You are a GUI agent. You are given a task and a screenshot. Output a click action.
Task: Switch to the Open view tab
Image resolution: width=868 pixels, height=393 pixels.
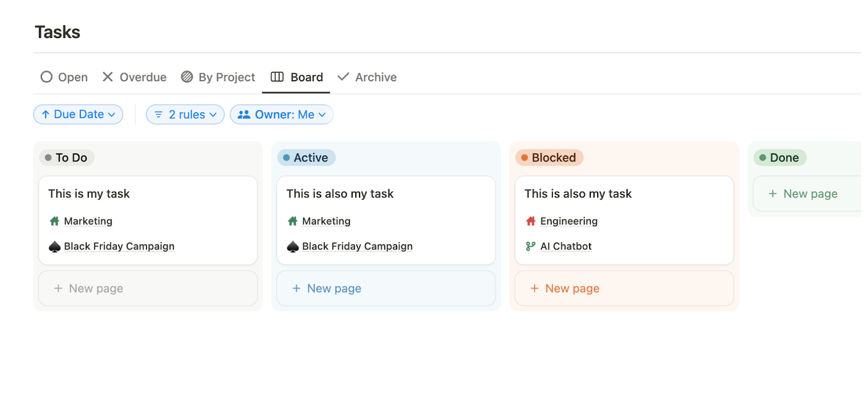[64, 77]
